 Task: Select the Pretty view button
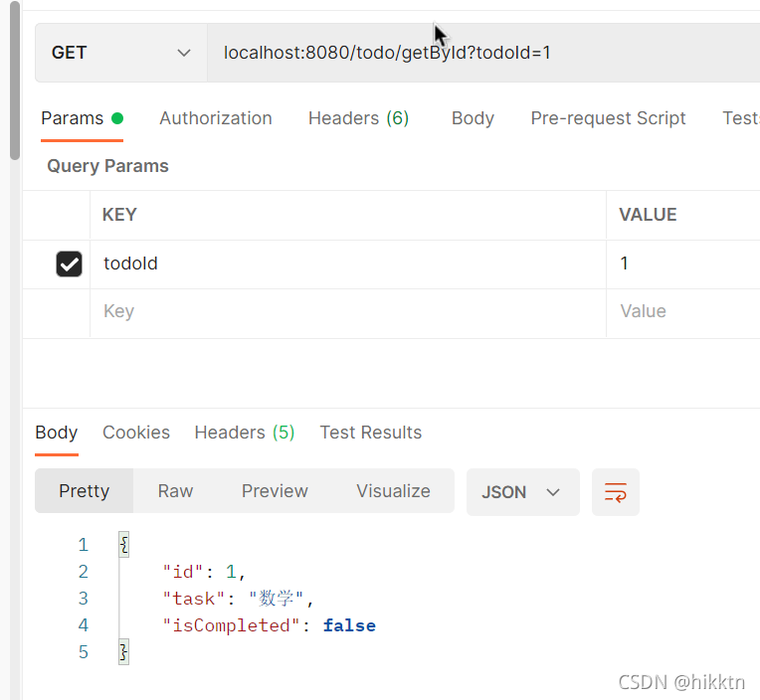click(85, 491)
